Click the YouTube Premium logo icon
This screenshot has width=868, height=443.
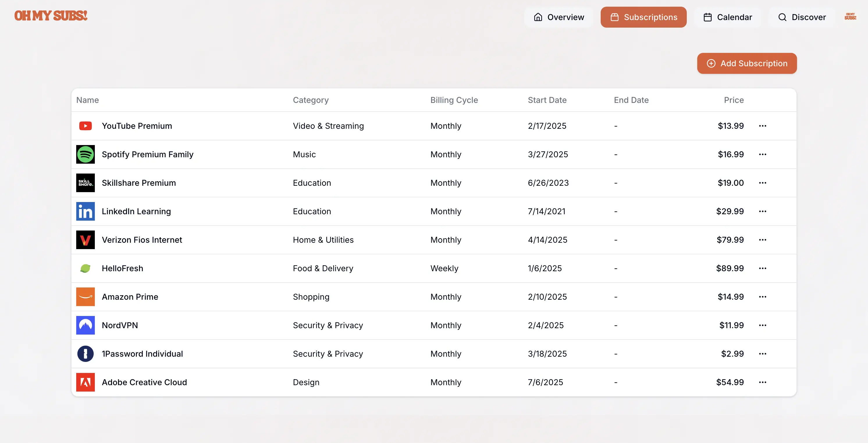tap(85, 126)
